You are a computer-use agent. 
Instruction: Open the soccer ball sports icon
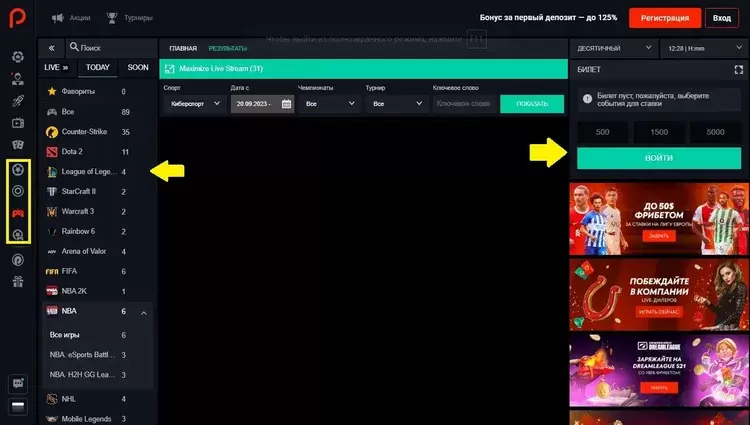click(18, 170)
